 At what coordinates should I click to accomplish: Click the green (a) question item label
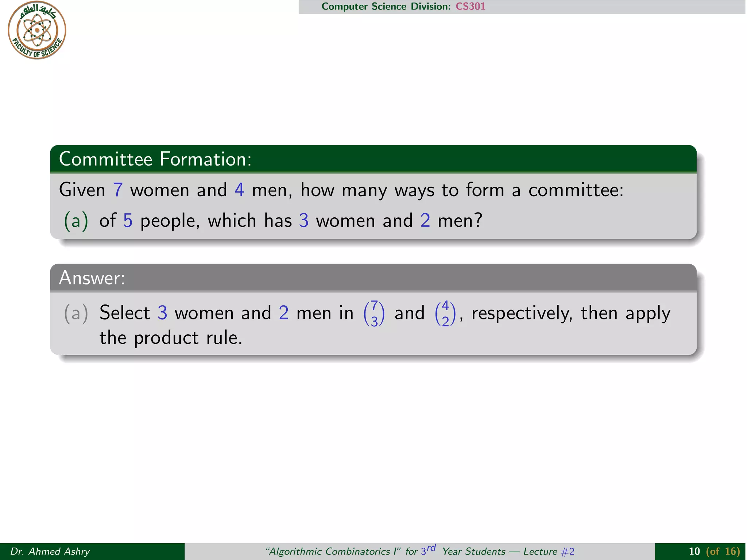(x=76, y=221)
